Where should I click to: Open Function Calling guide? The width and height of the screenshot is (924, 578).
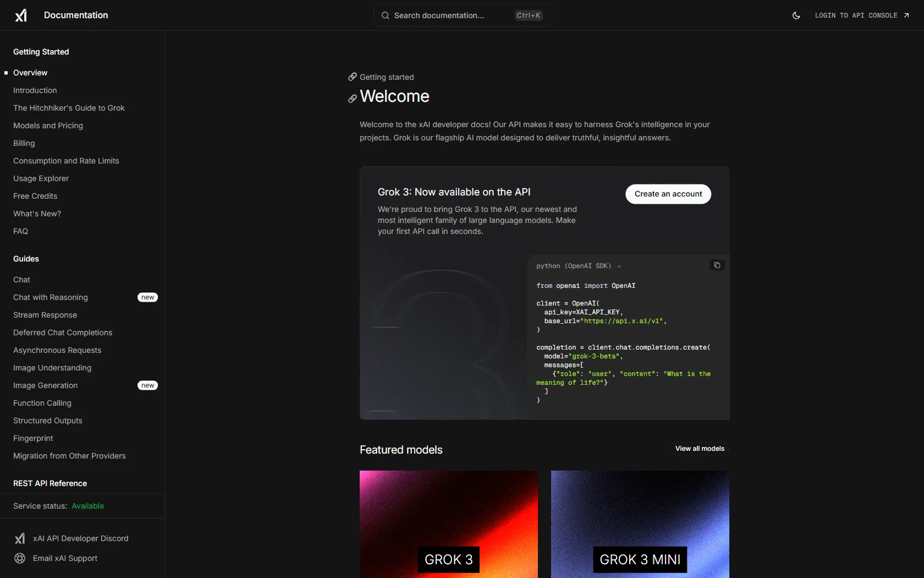42,403
